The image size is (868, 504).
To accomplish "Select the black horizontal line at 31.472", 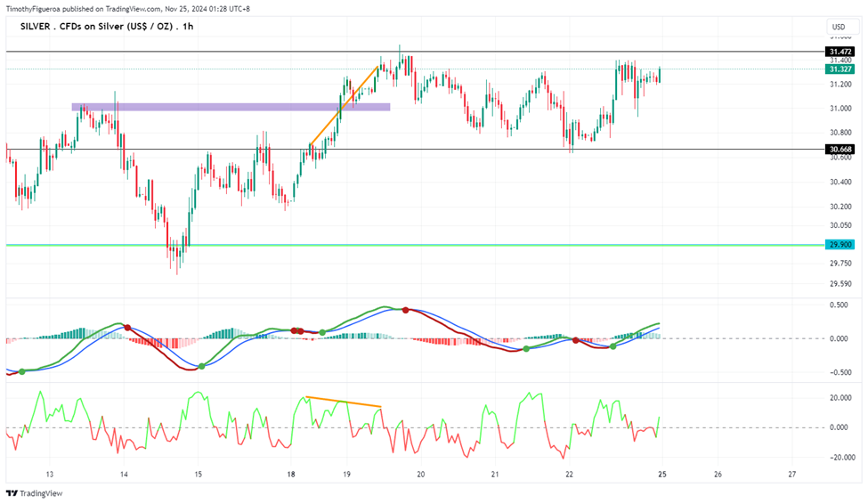I will click(x=415, y=52).
